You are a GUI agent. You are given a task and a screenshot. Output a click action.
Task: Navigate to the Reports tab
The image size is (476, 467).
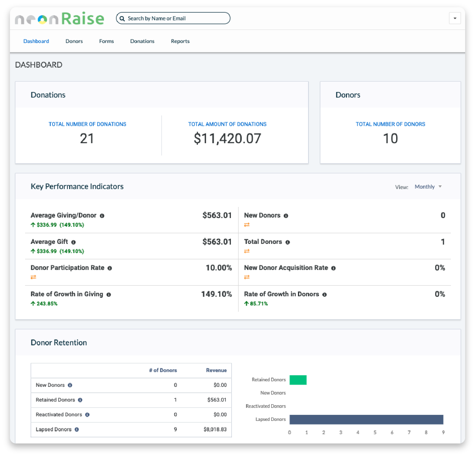point(180,41)
